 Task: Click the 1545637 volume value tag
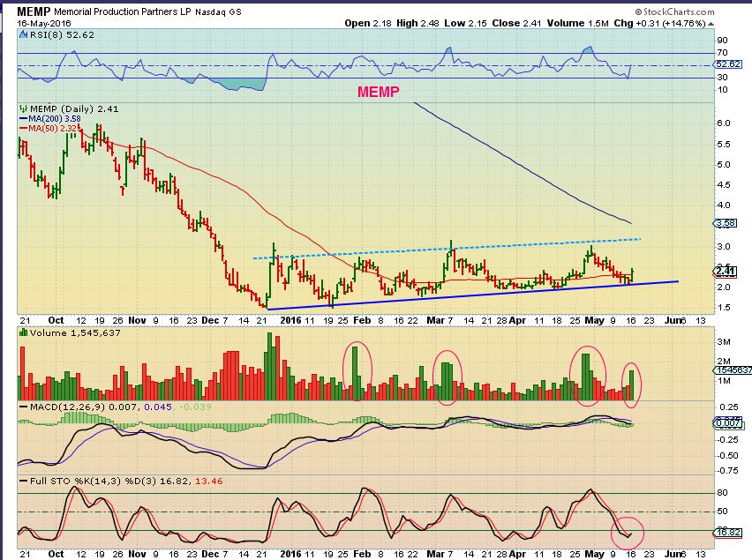coord(733,370)
